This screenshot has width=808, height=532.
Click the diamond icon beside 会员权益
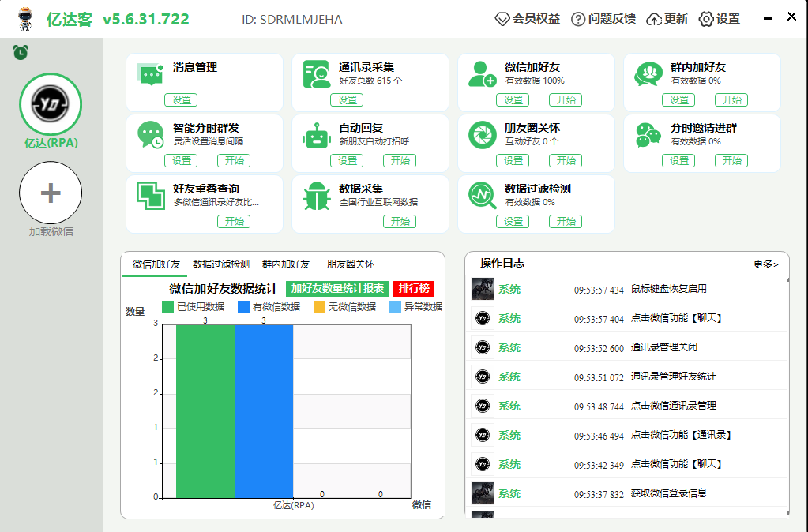[x=502, y=20]
